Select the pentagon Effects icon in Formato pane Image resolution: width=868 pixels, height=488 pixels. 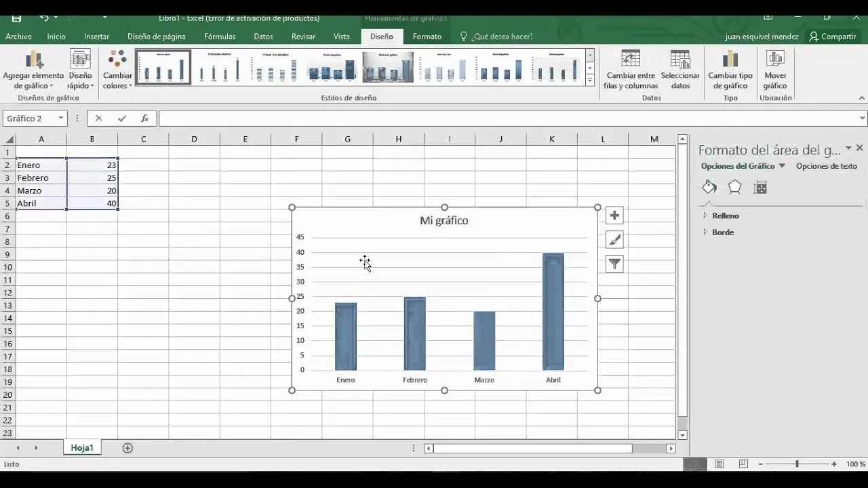[734, 187]
